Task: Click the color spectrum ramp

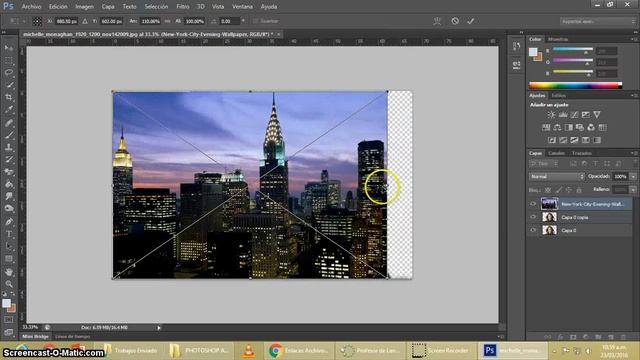Action: tap(575, 85)
